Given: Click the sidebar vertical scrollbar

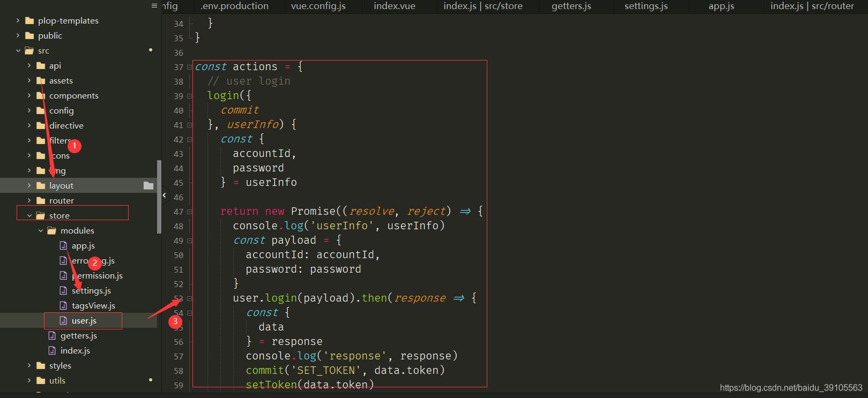Looking at the screenshot, I should coord(159,197).
